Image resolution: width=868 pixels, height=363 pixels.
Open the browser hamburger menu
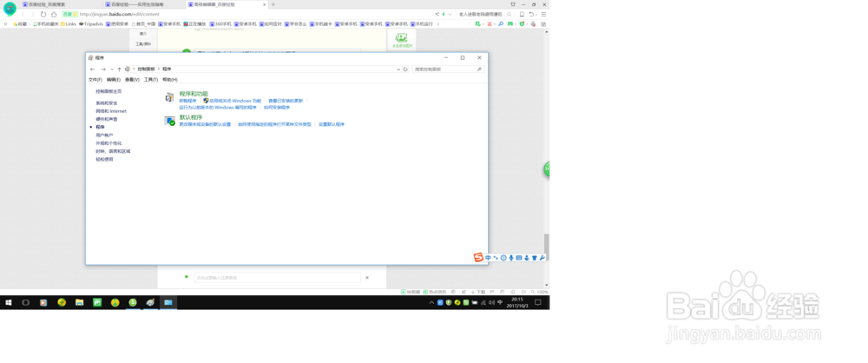point(543,14)
